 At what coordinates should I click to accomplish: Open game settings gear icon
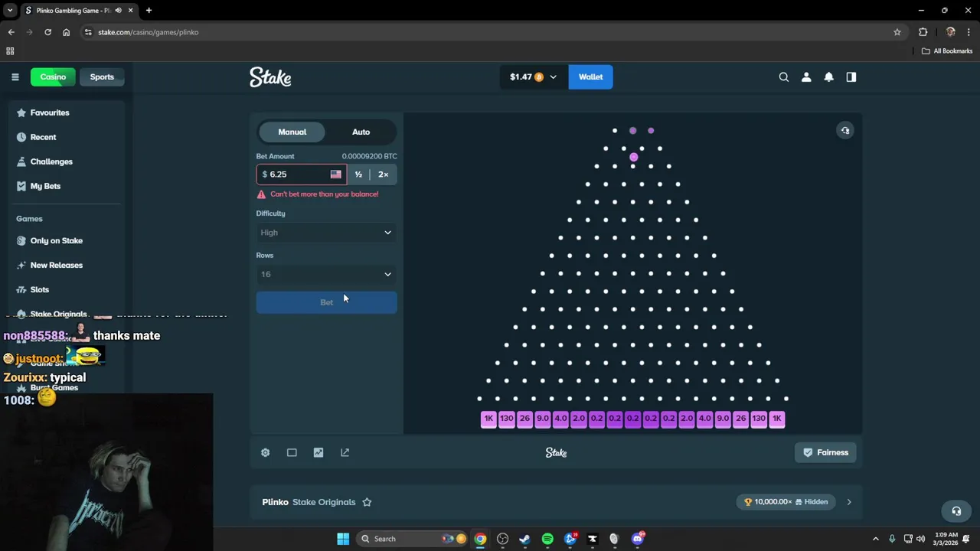(265, 452)
